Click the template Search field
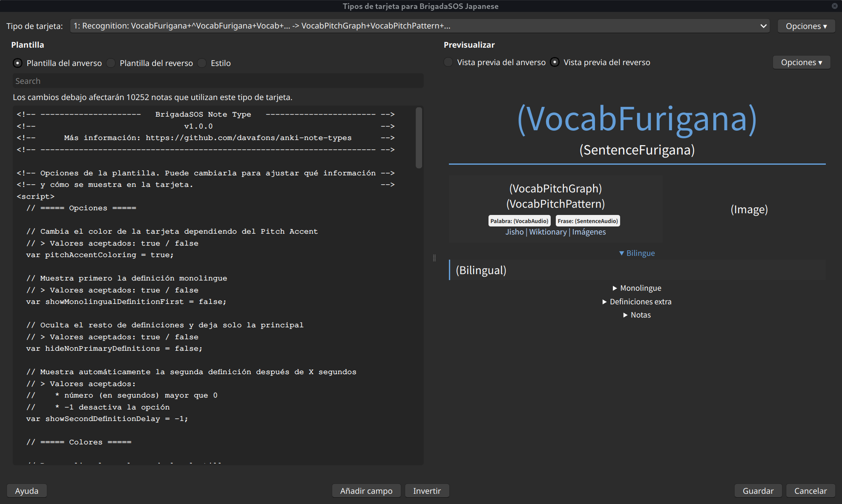Viewport: 842px width, 504px height. pyautogui.click(x=218, y=81)
